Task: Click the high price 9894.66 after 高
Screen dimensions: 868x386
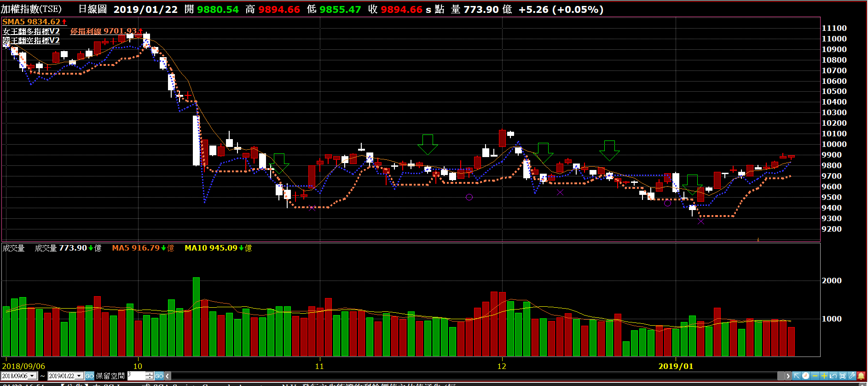Action: click(x=279, y=9)
